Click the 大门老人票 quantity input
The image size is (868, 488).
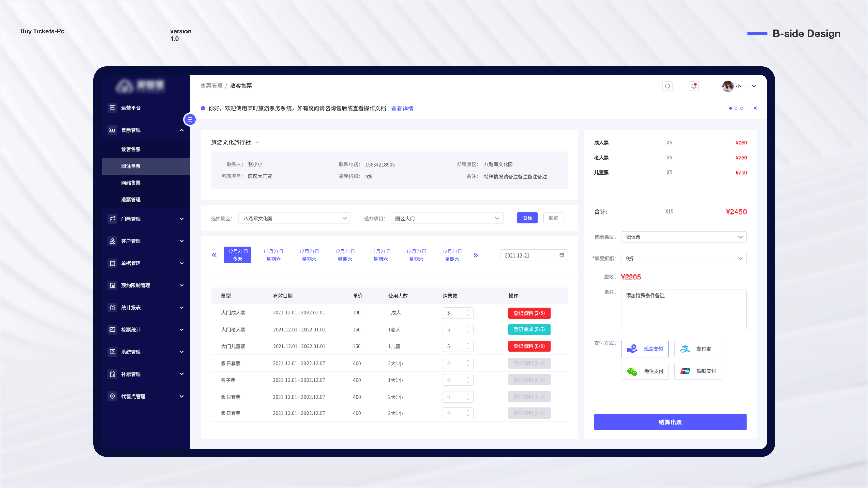click(x=458, y=329)
